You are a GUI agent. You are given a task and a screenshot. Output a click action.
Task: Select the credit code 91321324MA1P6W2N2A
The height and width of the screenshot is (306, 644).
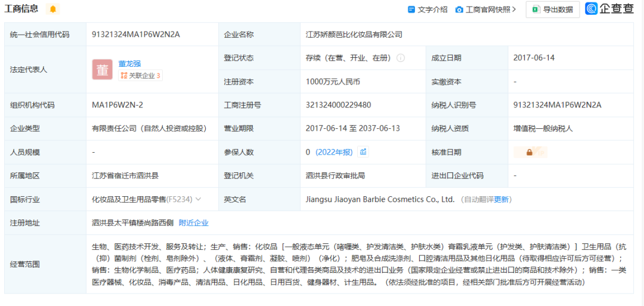pos(135,35)
